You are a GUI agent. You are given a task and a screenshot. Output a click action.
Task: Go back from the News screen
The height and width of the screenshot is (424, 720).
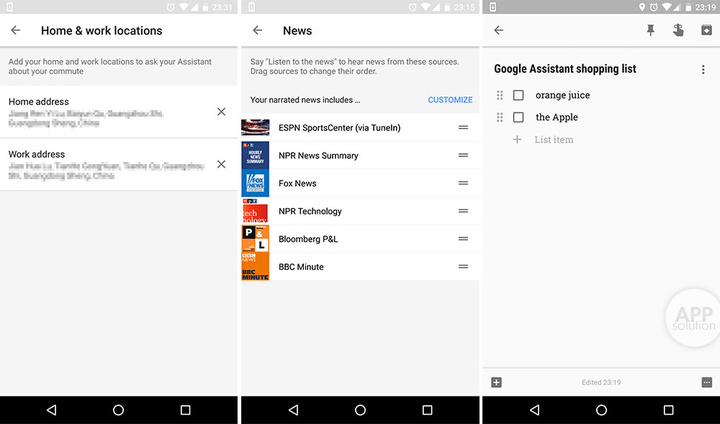tap(258, 30)
